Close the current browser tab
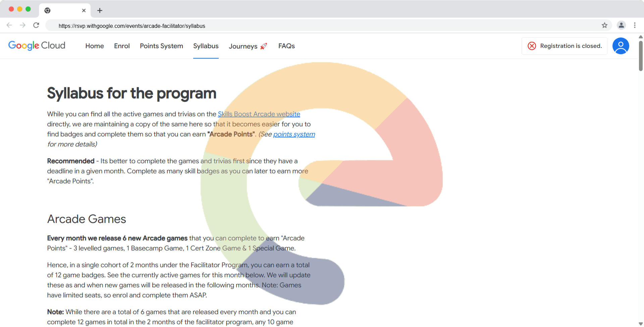Viewport: 644px width, 327px height. point(84,10)
